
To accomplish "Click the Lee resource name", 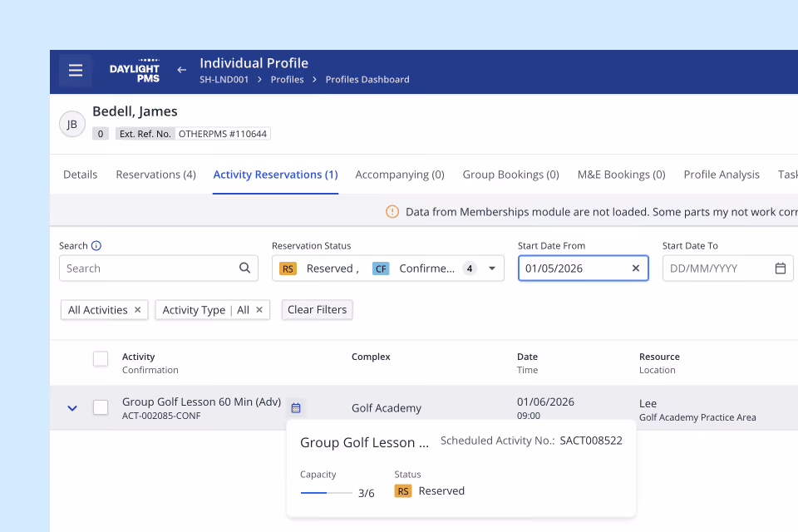I will (x=648, y=404).
